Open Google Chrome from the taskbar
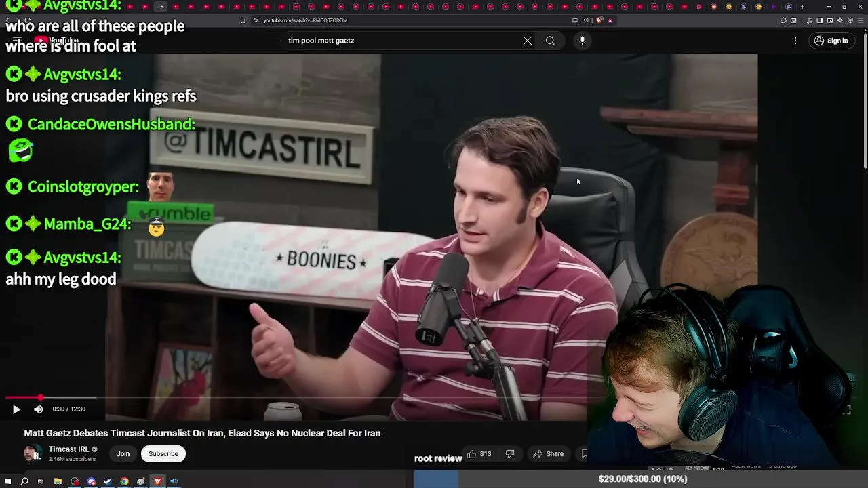This screenshot has width=868, height=488. 124,481
